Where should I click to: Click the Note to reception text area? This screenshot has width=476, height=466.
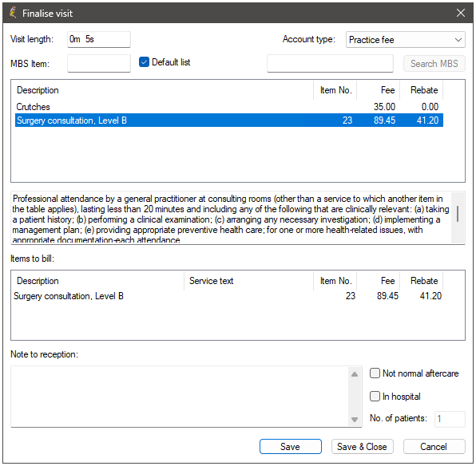tap(180, 397)
